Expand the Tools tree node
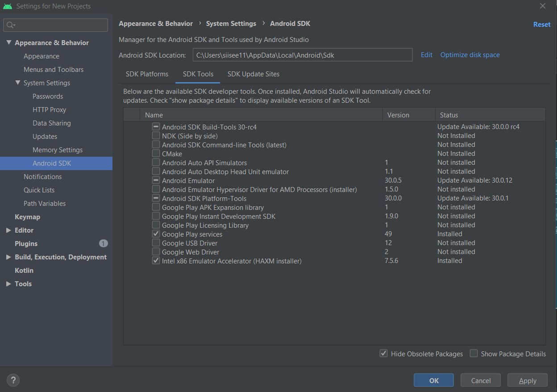 (8, 284)
